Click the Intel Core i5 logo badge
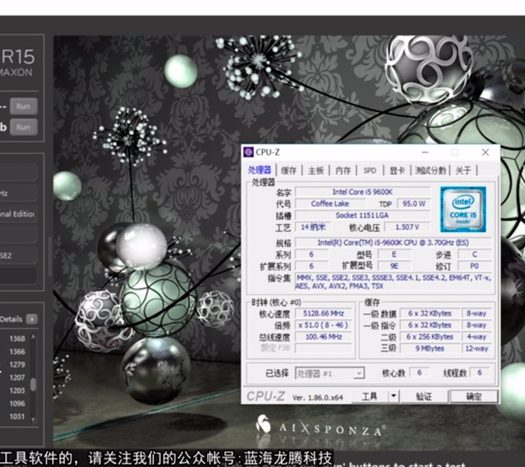Screen dimensions: 525x467 [x=463, y=209]
